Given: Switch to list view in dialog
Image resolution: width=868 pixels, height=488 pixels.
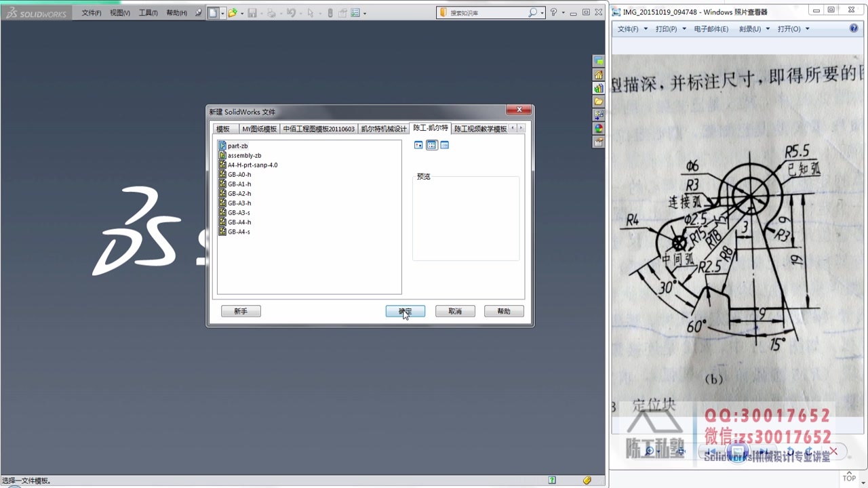Looking at the screenshot, I should pyautogui.click(x=432, y=145).
